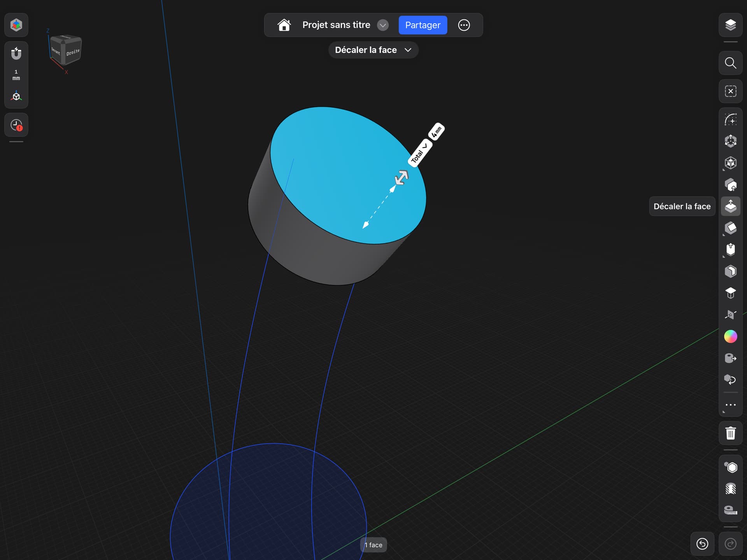Select the wireframe cube tool icon
Viewport: 747px width, 560px height.
(x=730, y=163)
